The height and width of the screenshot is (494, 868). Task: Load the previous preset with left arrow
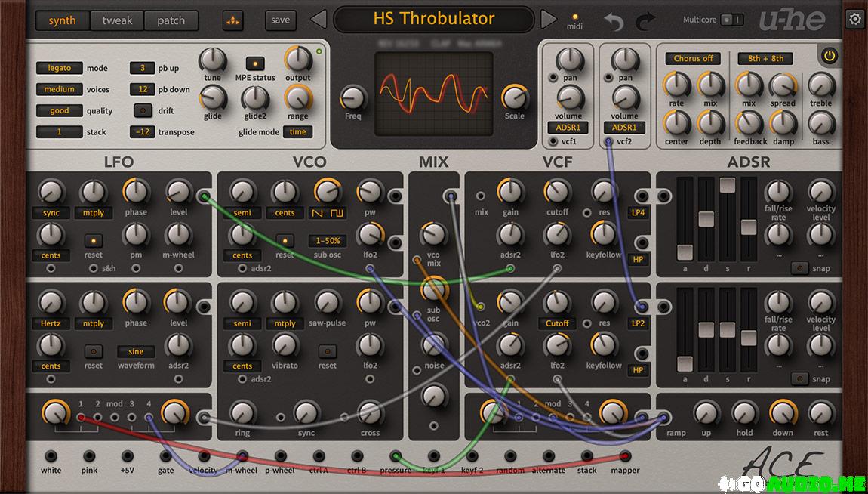click(x=319, y=20)
